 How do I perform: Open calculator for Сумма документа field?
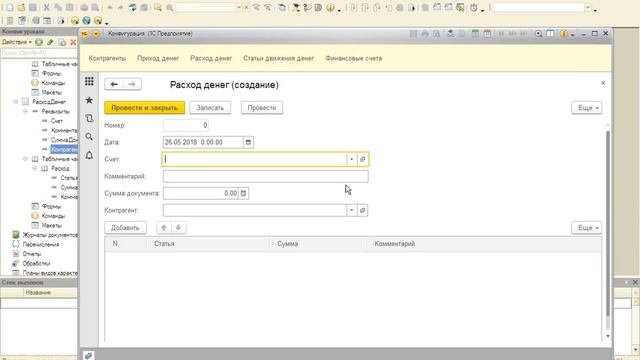[243, 193]
